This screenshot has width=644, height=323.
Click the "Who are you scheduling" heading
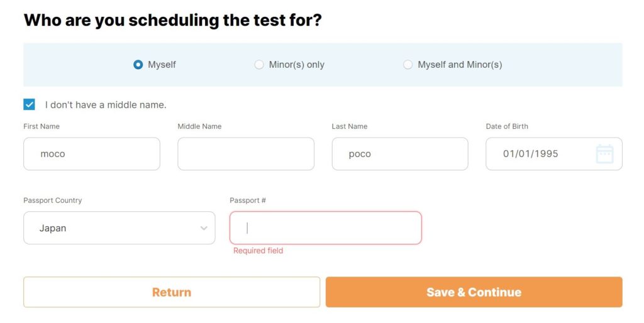coord(172,20)
